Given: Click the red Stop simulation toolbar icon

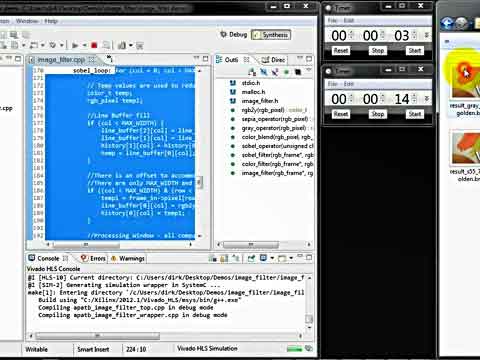Looking at the screenshot, I should (x=94, y=45).
